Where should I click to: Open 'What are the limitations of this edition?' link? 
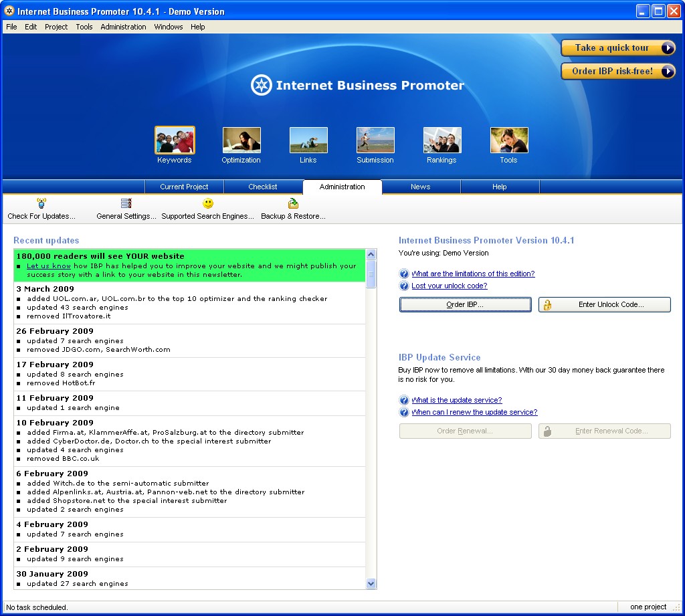[473, 274]
